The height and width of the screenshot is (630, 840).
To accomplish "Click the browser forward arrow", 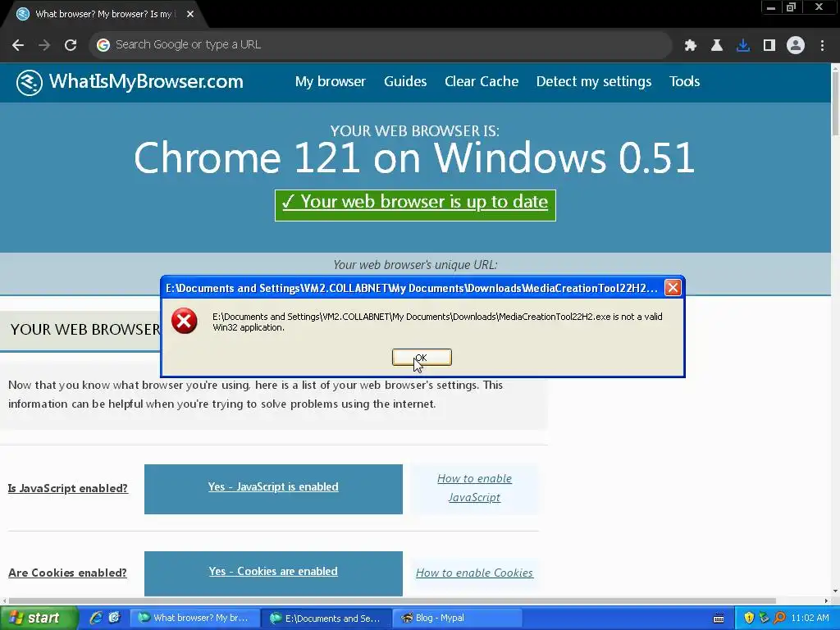I will [44, 45].
